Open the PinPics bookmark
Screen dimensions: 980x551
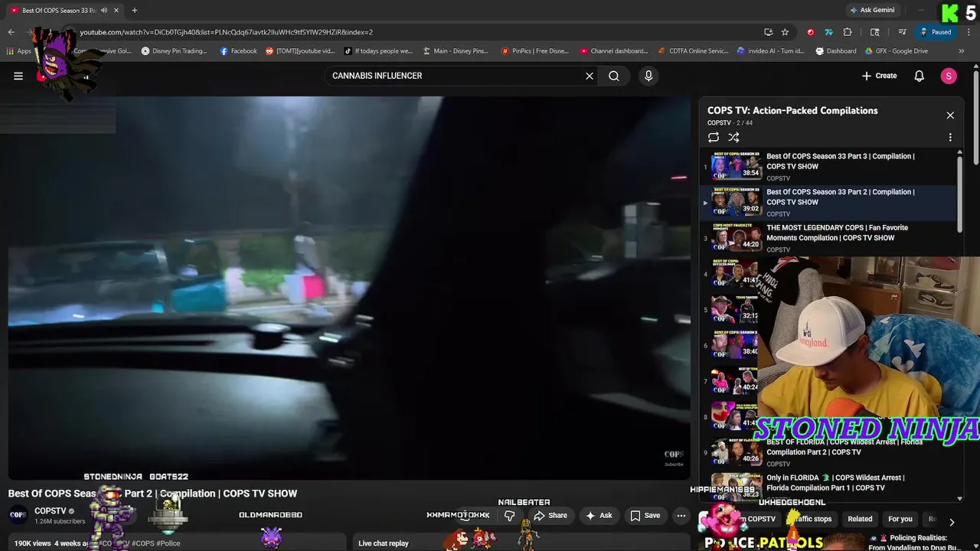tap(535, 51)
